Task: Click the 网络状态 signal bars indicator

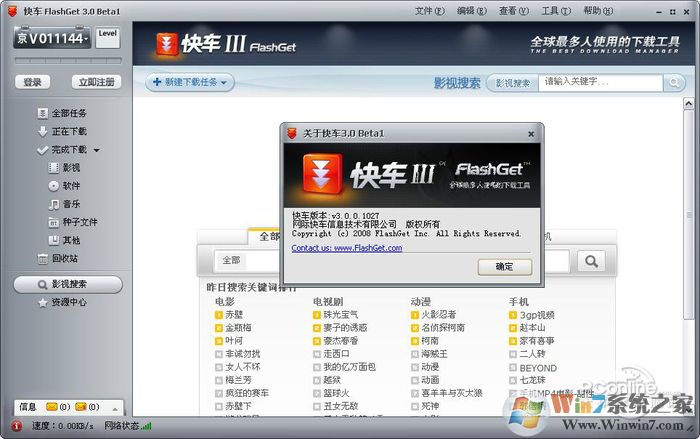Action: click(147, 427)
